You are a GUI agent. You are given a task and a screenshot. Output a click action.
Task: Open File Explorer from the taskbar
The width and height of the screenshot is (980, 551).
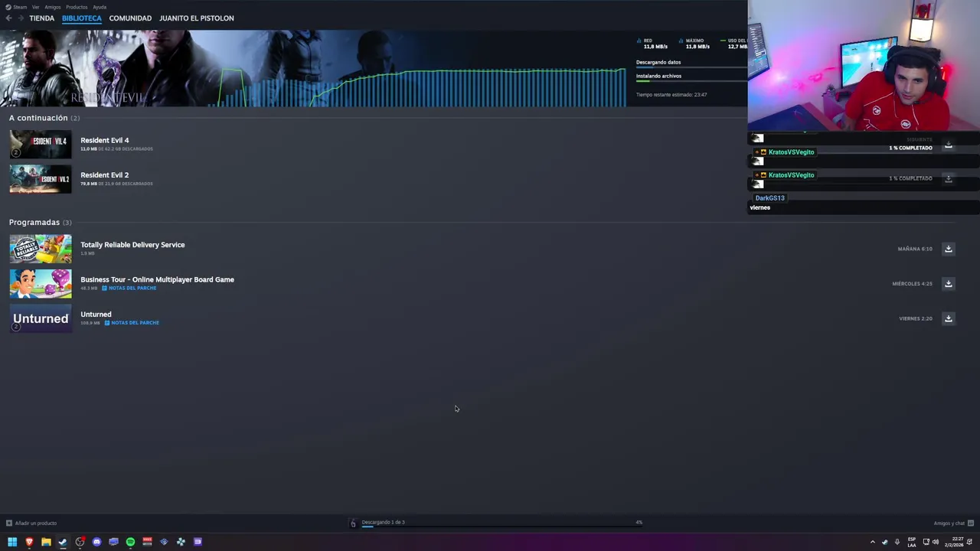click(x=46, y=542)
